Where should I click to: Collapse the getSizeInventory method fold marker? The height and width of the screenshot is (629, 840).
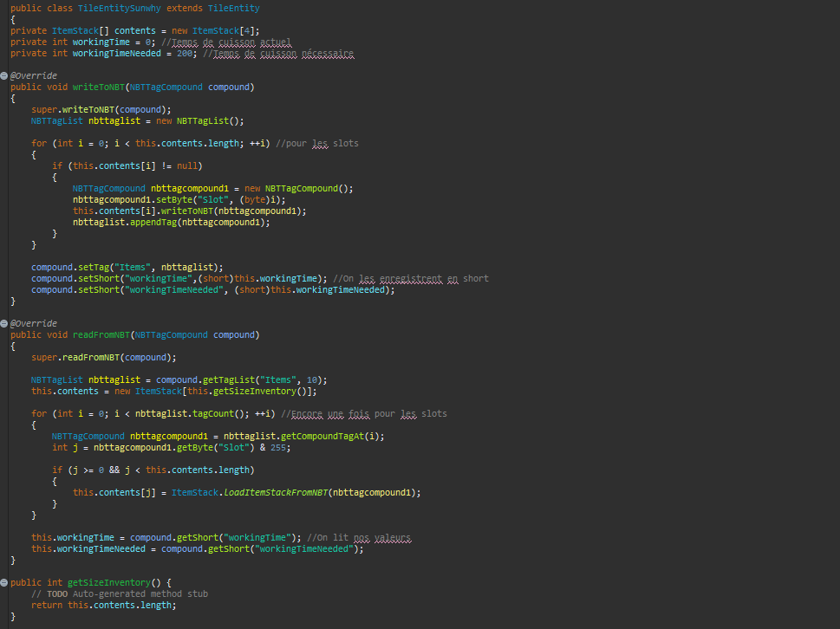point(5,583)
